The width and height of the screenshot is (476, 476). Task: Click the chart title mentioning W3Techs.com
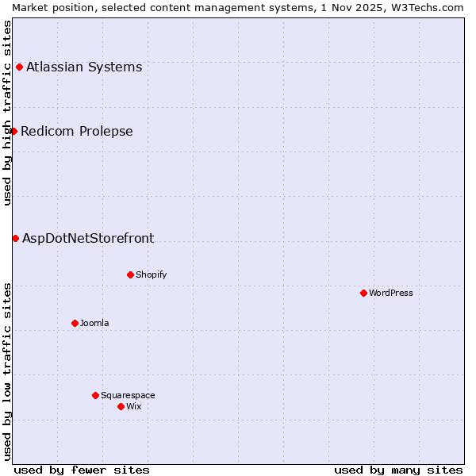click(x=238, y=7)
